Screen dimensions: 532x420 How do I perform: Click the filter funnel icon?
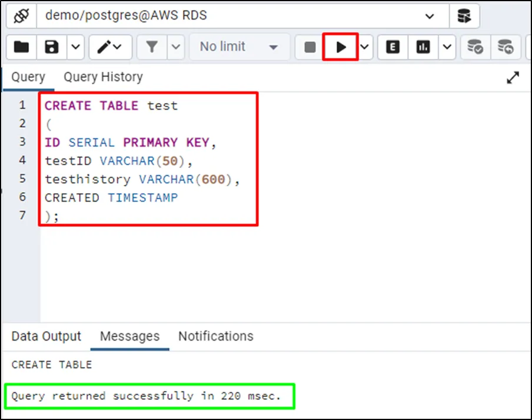coord(152,47)
